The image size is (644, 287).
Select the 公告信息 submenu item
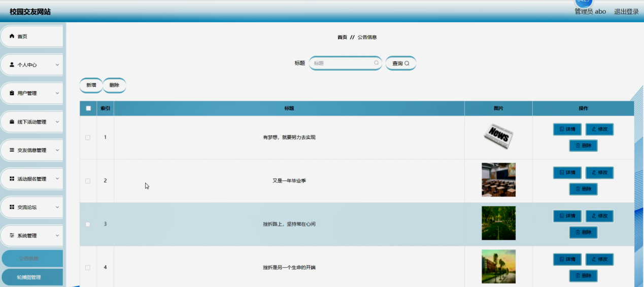[x=32, y=258]
